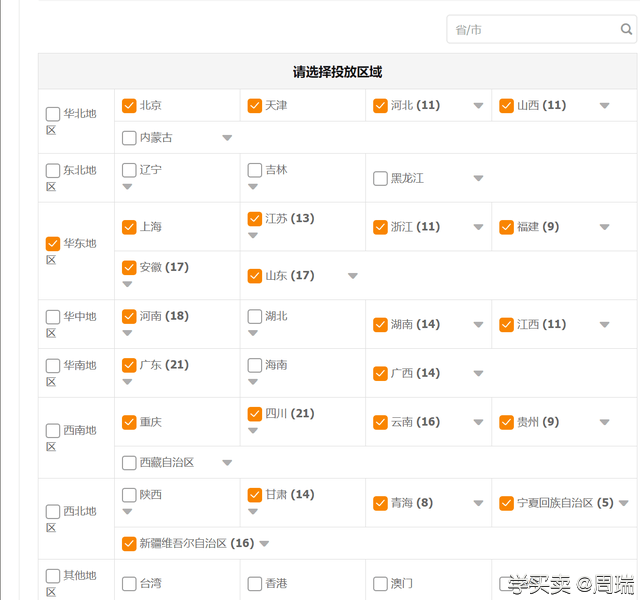Check the 吉林 checkbox
Viewport: 640px width, 600px height.
tap(255, 170)
